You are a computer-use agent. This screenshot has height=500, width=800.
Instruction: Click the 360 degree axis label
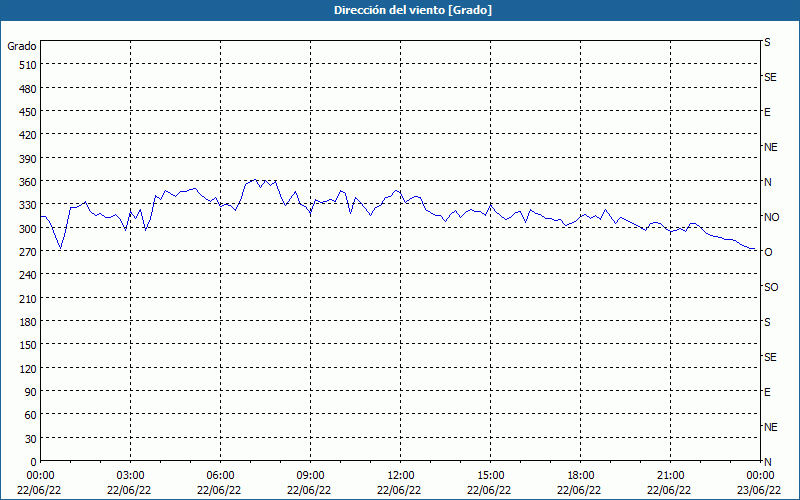(28, 182)
